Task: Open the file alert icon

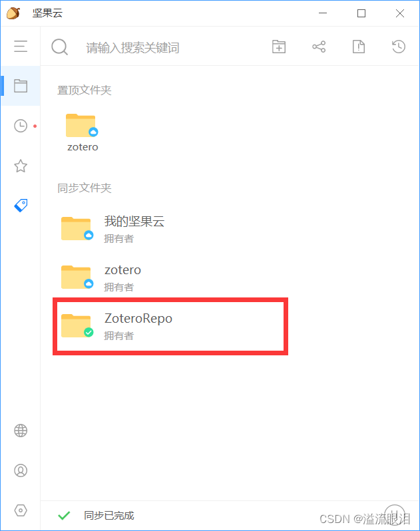Action: 359,47
